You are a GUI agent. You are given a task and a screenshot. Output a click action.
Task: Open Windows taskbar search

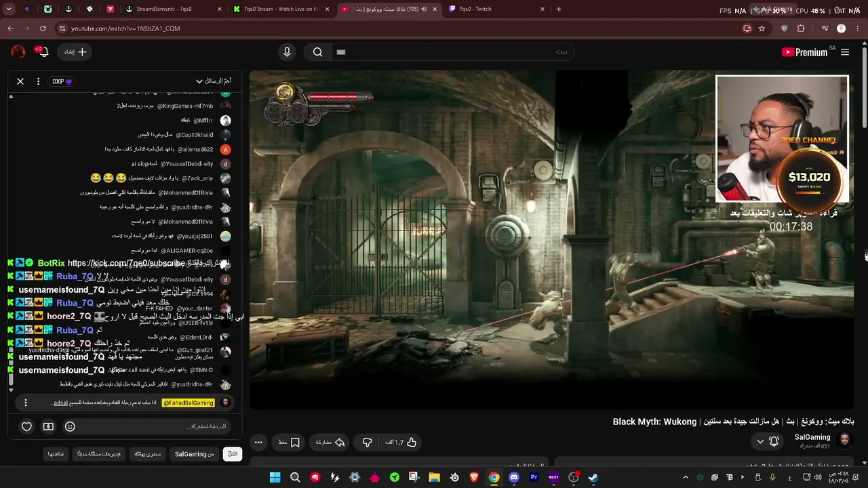pos(295,477)
